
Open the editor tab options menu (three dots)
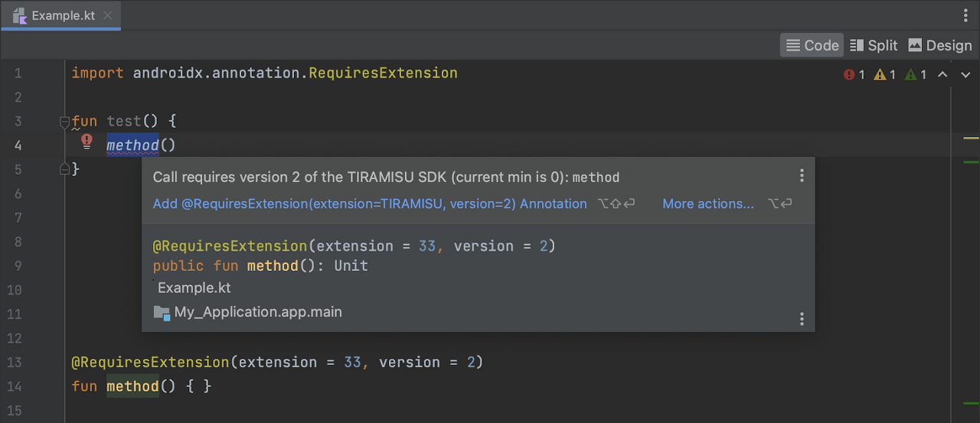click(965, 15)
